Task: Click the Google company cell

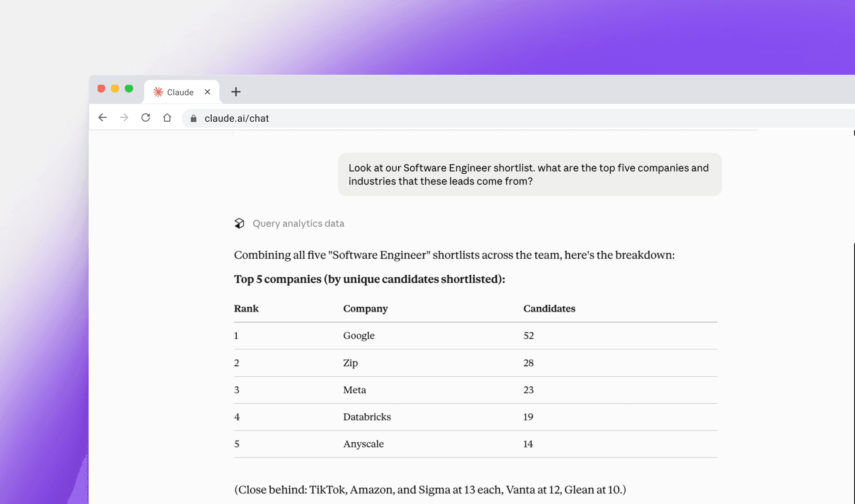Action: coord(359,335)
